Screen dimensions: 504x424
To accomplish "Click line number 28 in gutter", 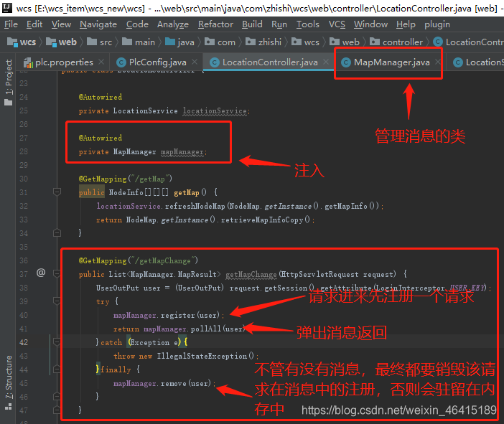I will click(24, 151).
